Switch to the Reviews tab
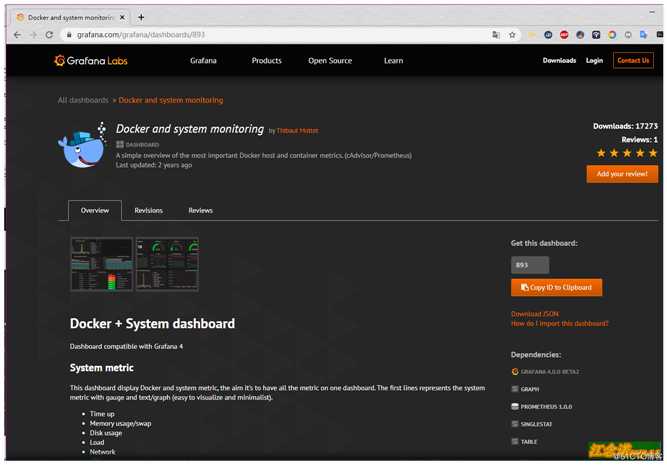The width and height of the screenshot is (667, 465). [x=200, y=211]
